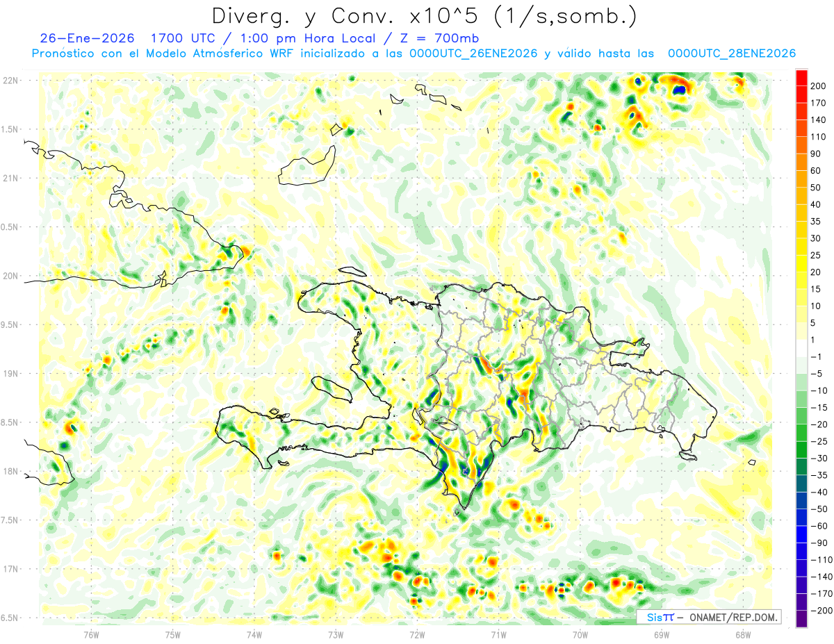Click the '7.5N' latitude axis label
Screen dimensions: 834x644
tap(10, 520)
